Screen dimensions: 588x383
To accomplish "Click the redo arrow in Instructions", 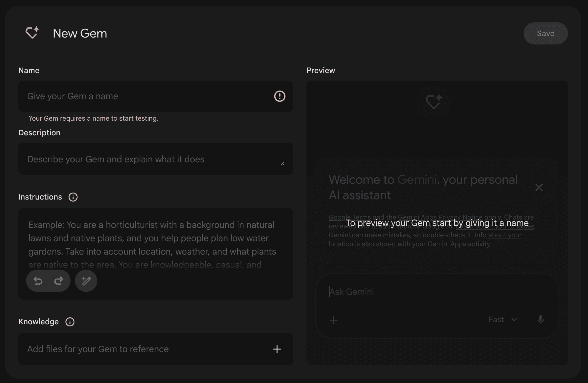I will (59, 281).
